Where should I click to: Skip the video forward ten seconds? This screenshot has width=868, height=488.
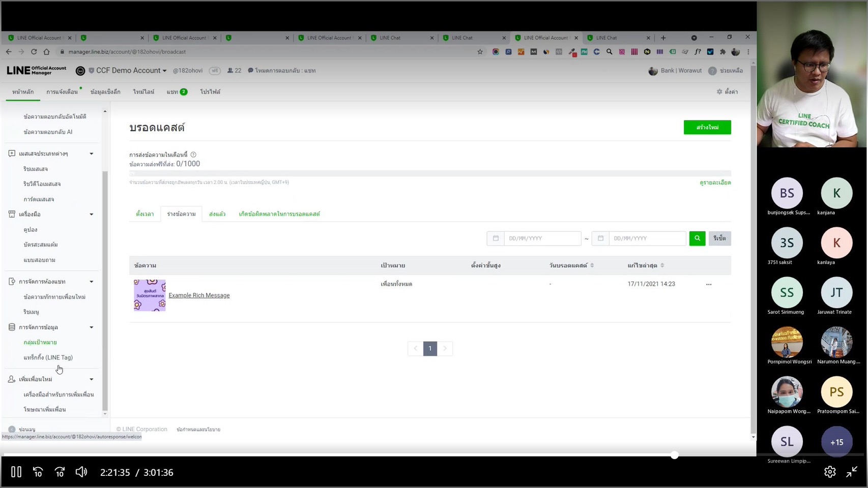(x=60, y=472)
